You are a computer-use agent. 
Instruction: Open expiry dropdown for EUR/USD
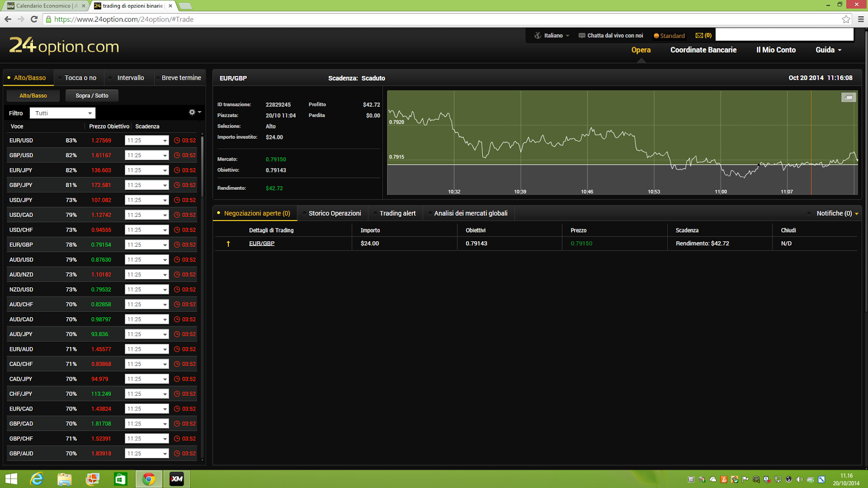click(146, 140)
